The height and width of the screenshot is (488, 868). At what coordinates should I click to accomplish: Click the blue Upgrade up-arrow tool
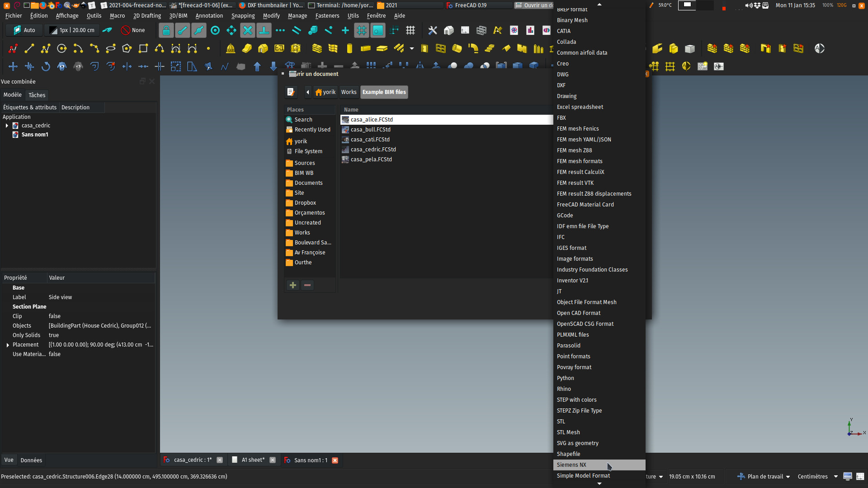coord(257,66)
